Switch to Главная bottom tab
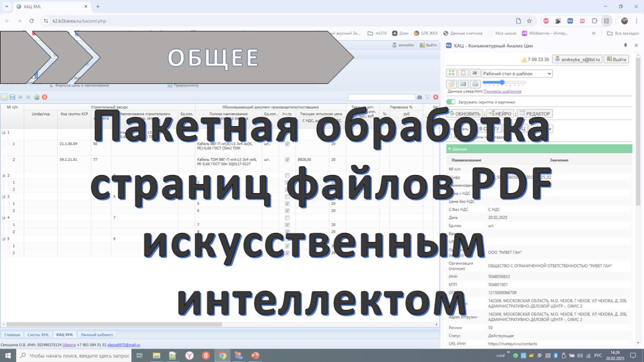 point(12,335)
